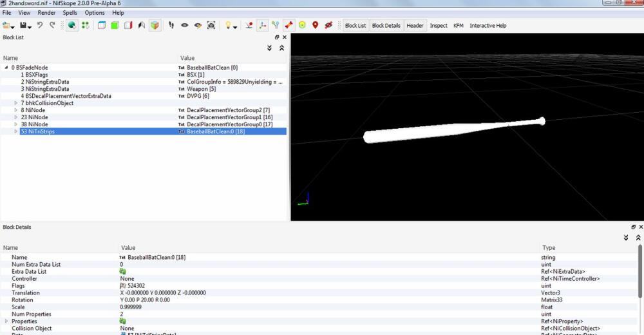The height and width of the screenshot is (335, 644).
Task: Expand the 7 bhkCollisionObject node
Action: point(16,103)
